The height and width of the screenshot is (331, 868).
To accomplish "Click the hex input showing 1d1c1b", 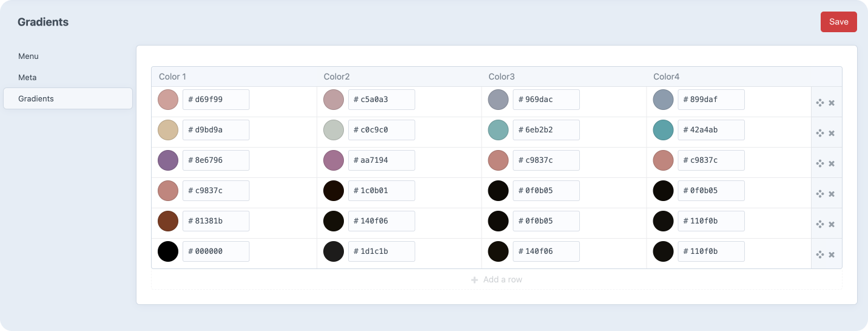I will click(382, 251).
